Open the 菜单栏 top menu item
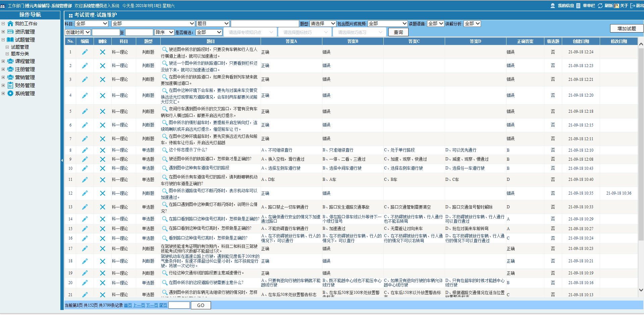Image resolution: width=644 pixels, height=315 pixels. (x=589, y=6)
